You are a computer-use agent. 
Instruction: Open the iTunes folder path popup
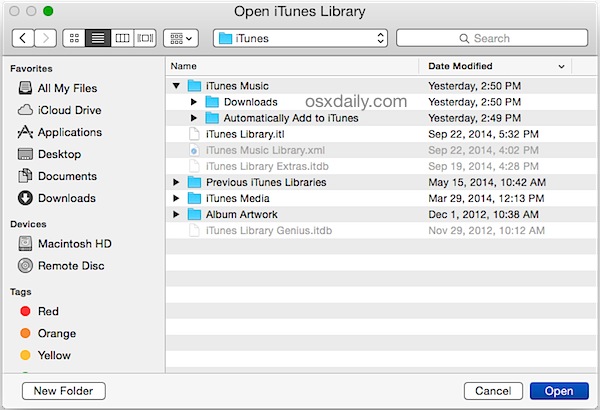(300, 38)
